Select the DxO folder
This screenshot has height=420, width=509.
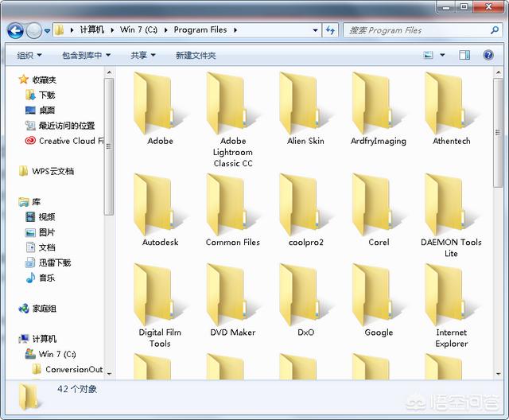click(305, 301)
